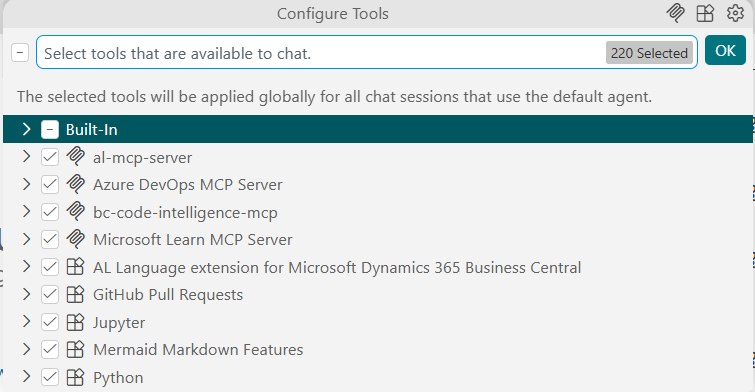The width and height of the screenshot is (755, 392).
Task: Uncheck the Azure DevOps MCP Server checkbox
Action: (x=50, y=184)
